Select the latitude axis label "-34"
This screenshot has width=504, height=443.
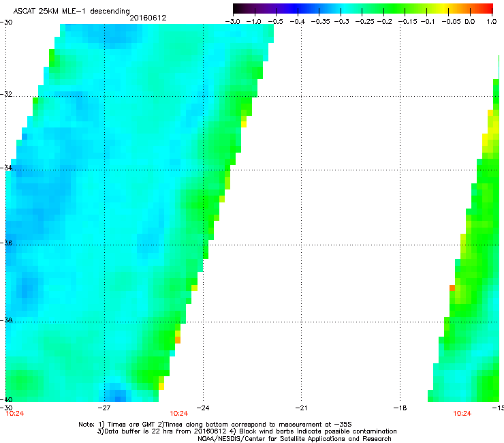click(x=6, y=168)
